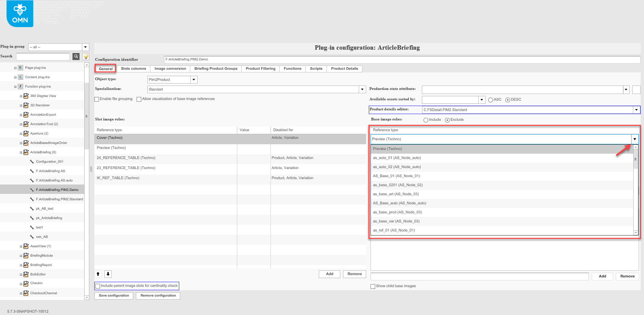Screen dimensions: 644x315
Task: Expand the ArticleBriefing tree node
Action: pyautogui.click(x=20, y=152)
